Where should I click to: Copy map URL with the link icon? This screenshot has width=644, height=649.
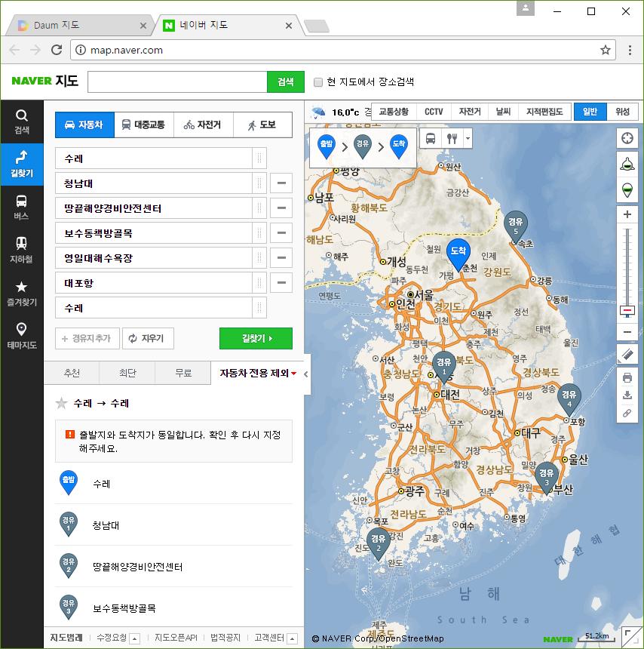pyautogui.click(x=627, y=413)
